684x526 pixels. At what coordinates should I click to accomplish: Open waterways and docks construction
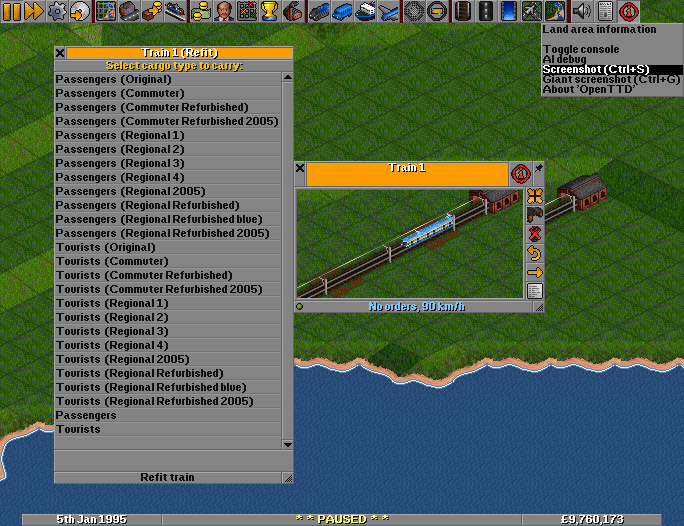point(509,11)
